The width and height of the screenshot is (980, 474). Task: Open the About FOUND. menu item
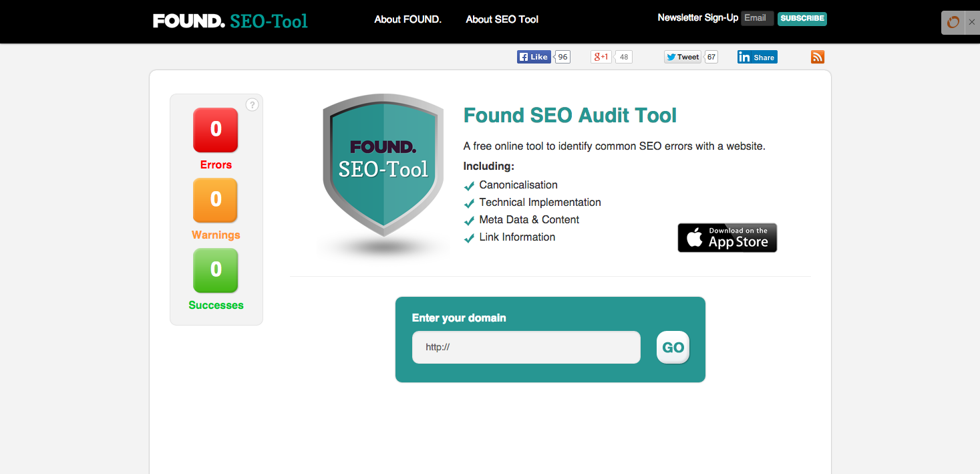click(408, 19)
